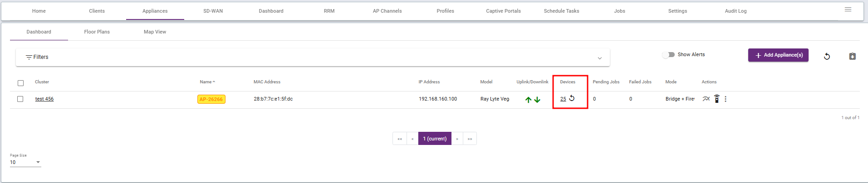868x183 pixels.
Task: Click the clipboard download icon
Action: tap(852, 56)
